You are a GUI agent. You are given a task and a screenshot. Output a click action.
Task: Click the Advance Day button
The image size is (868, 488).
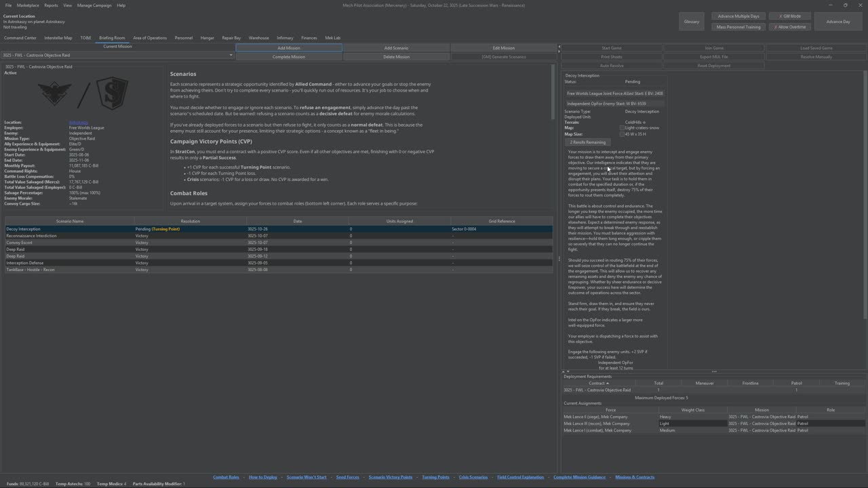[x=838, y=22]
